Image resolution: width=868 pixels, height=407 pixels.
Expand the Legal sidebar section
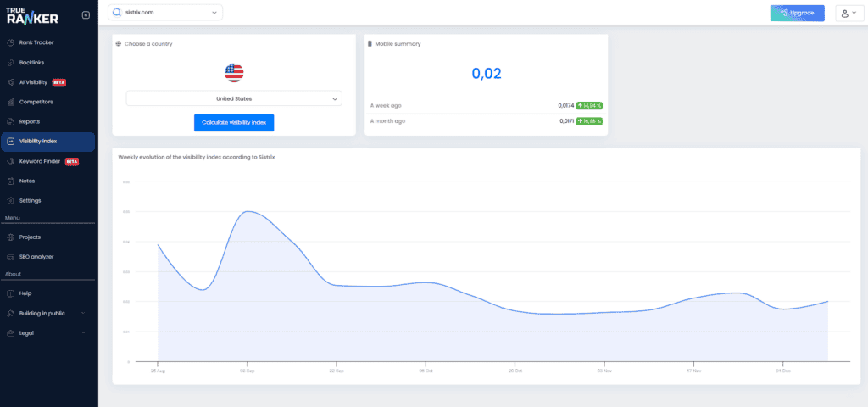click(x=83, y=332)
